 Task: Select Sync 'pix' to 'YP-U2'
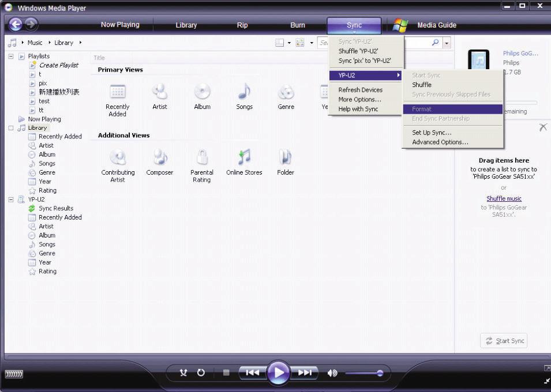click(x=366, y=61)
